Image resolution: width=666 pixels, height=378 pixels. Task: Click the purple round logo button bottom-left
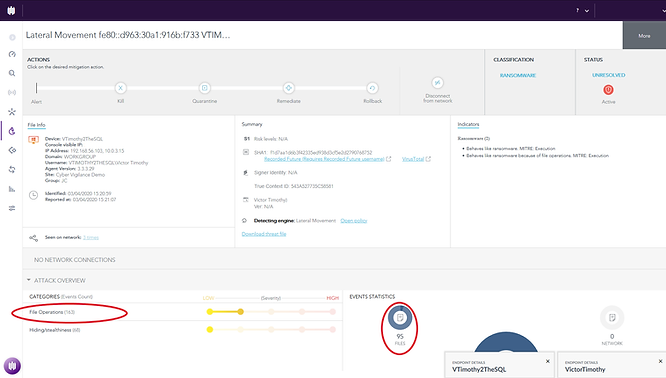[x=12, y=366]
